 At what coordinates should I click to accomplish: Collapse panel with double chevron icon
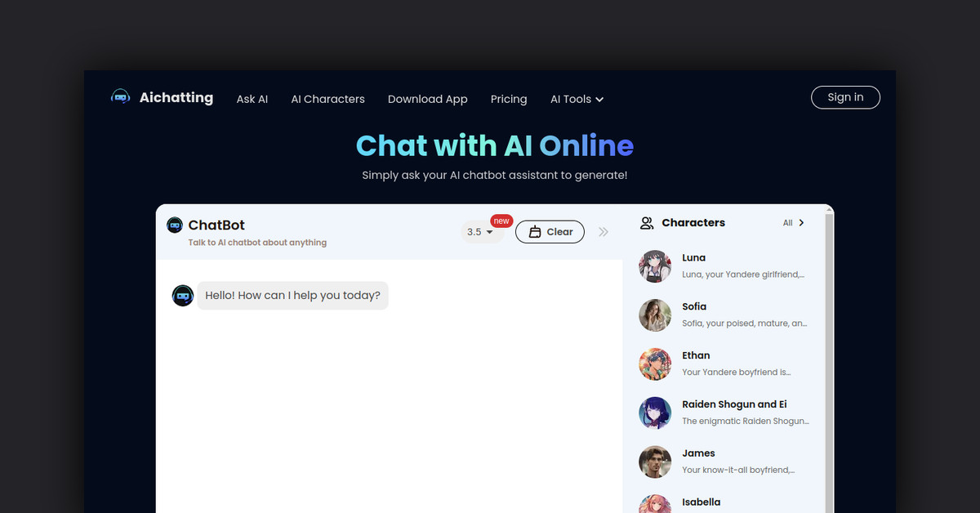click(604, 232)
